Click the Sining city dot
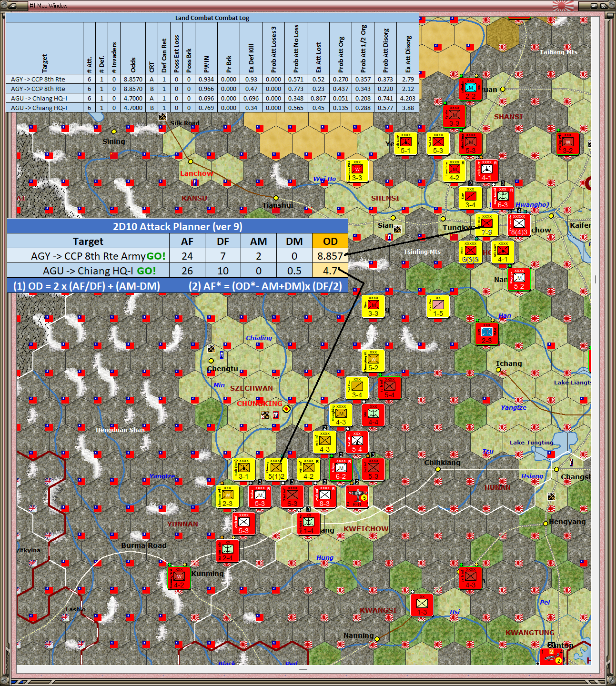This screenshot has height=686, width=616. pyautogui.click(x=114, y=131)
